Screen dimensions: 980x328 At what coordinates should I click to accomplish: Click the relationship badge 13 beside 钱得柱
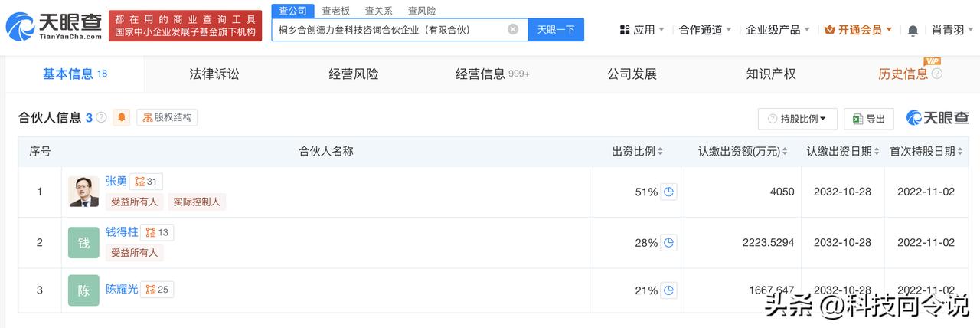(x=157, y=232)
